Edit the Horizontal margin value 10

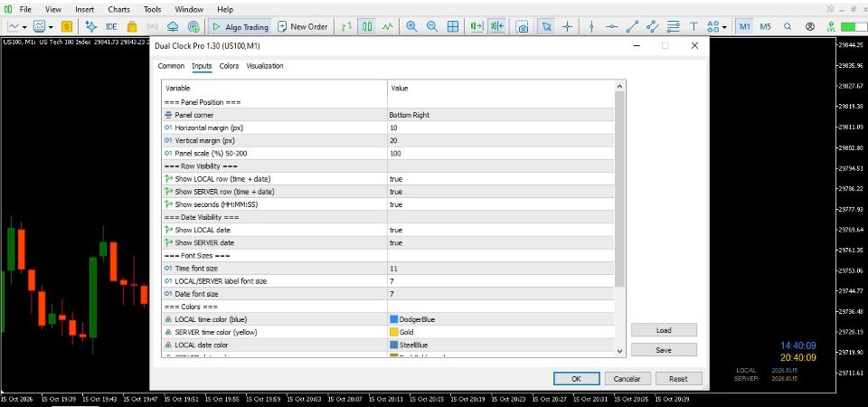[501, 128]
